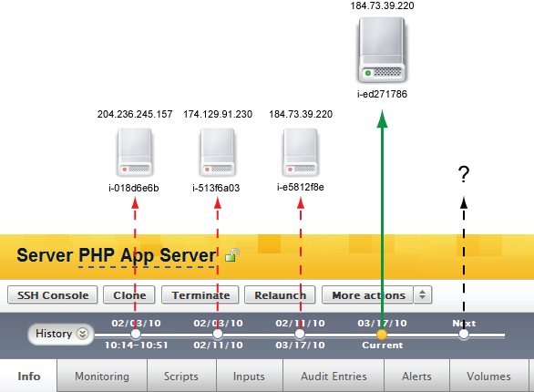Screen dimensions: 534x392
Task: Select the 02/03/10 10:14-10:51 timeline marker
Action: pos(136,334)
